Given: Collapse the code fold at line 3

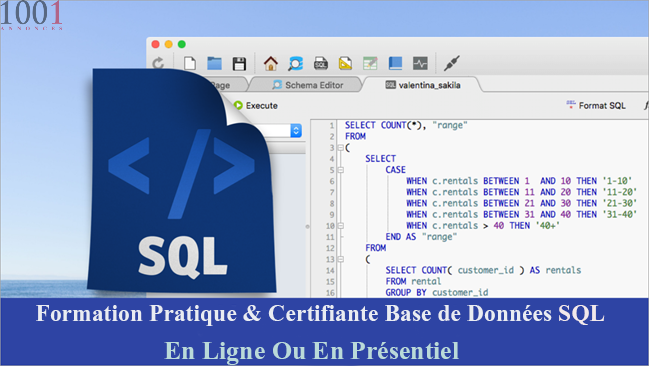Looking at the screenshot, I should (340, 148).
